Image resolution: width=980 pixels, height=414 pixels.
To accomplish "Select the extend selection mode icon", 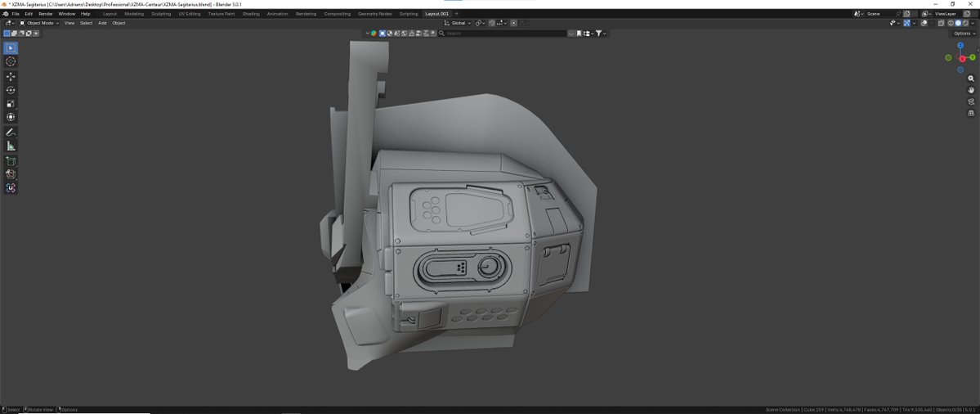I will (x=14, y=34).
